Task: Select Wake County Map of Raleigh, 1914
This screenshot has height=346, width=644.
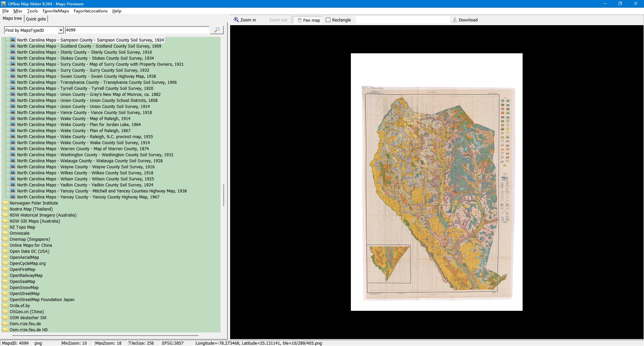Action: point(73,119)
